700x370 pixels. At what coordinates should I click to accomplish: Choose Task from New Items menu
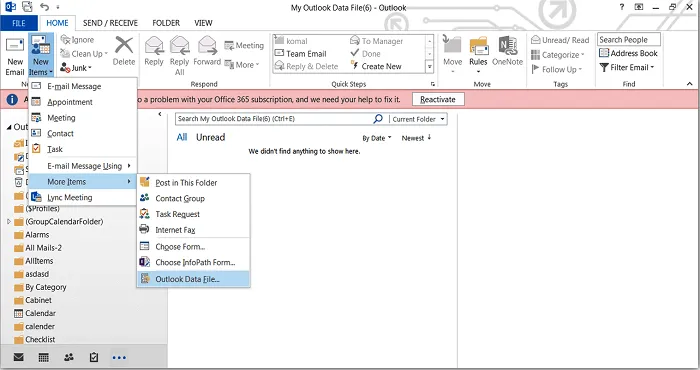pos(83,149)
